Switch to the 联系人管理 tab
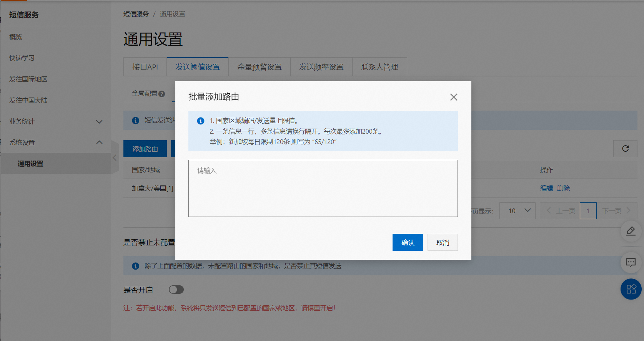Image resolution: width=644 pixels, height=341 pixels. [379, 67]
